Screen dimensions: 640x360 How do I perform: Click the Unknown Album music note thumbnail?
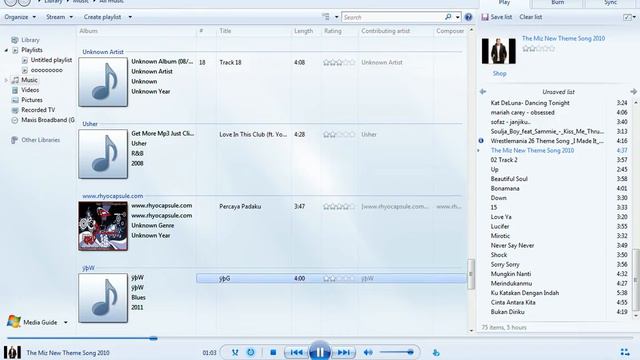coord(103,82)
